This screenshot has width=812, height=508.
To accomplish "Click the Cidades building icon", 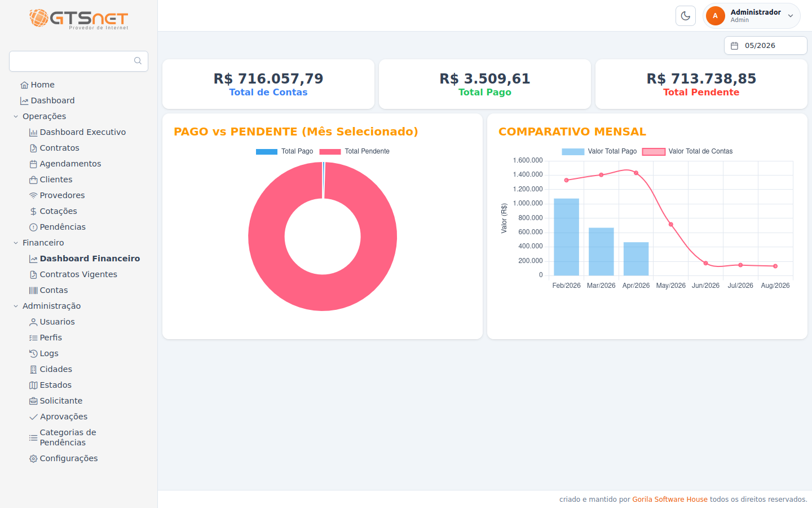I will click(33, 370).
